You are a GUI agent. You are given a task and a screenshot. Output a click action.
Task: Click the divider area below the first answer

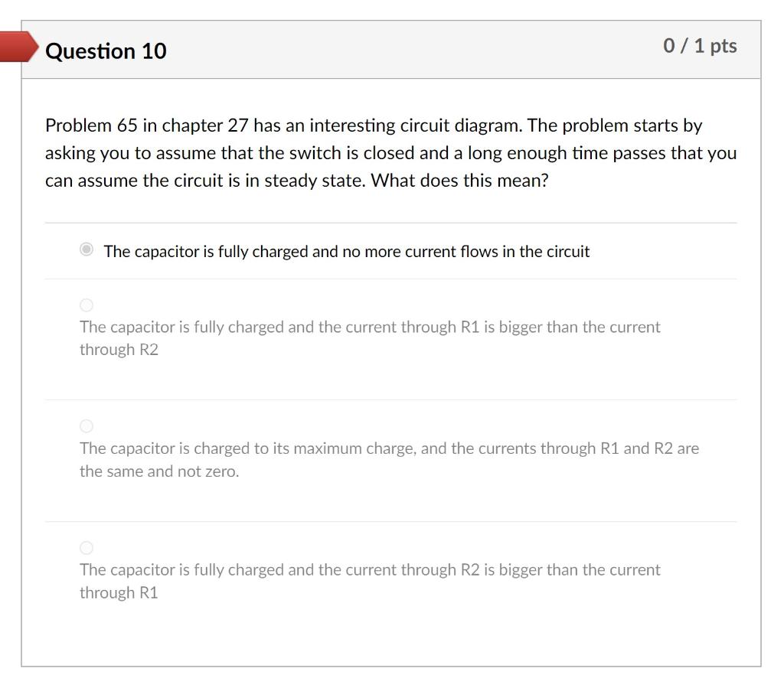point(390,275)
